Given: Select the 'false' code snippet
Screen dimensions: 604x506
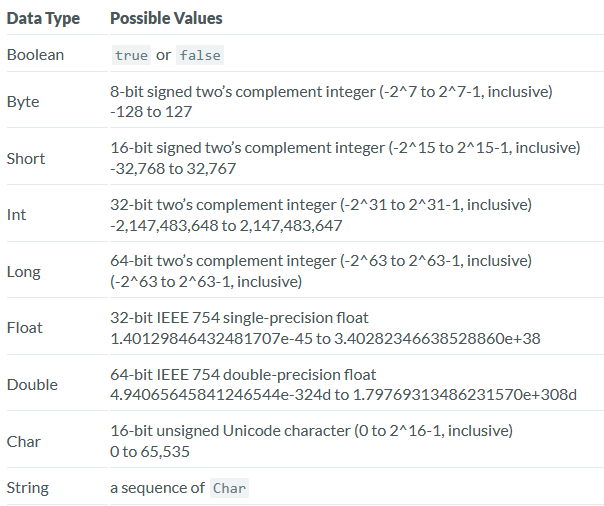Looking at the screenshot, I should tap(200, 55).
